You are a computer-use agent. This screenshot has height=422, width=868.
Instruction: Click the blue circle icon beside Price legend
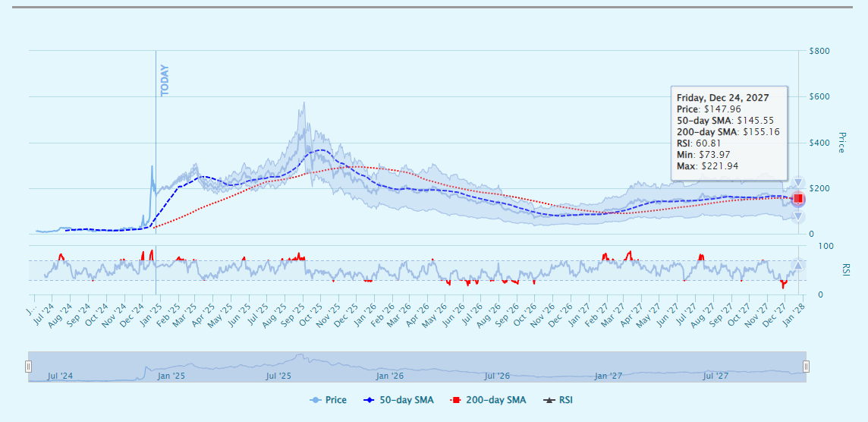316,400
